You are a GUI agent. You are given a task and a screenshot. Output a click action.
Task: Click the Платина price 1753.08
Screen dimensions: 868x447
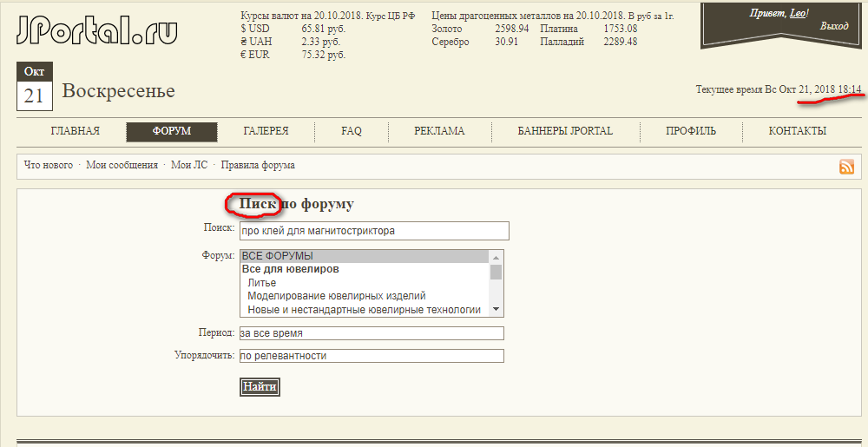pos(621,29)
